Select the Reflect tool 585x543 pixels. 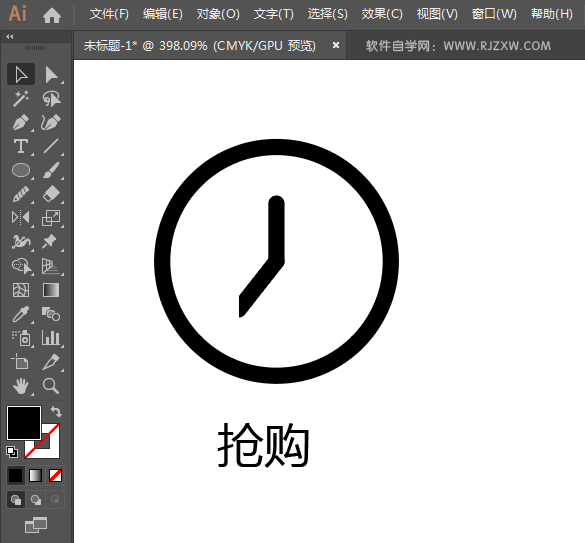21,218
